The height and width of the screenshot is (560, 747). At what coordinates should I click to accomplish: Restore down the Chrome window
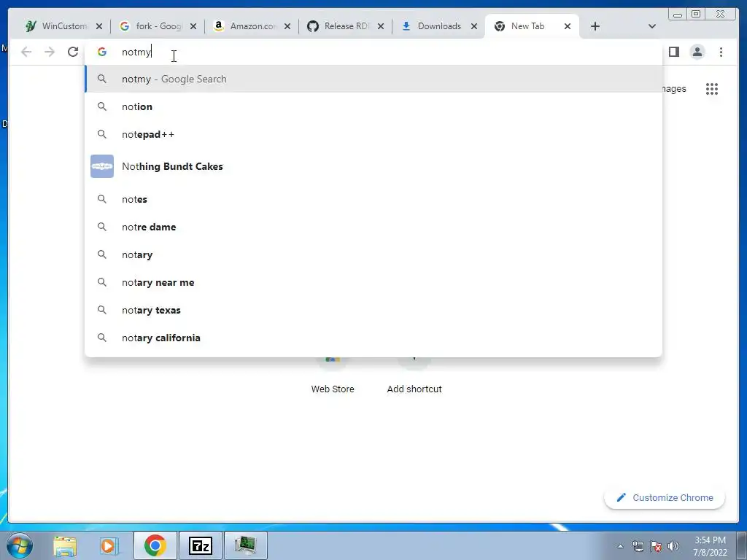click(696, 15)
